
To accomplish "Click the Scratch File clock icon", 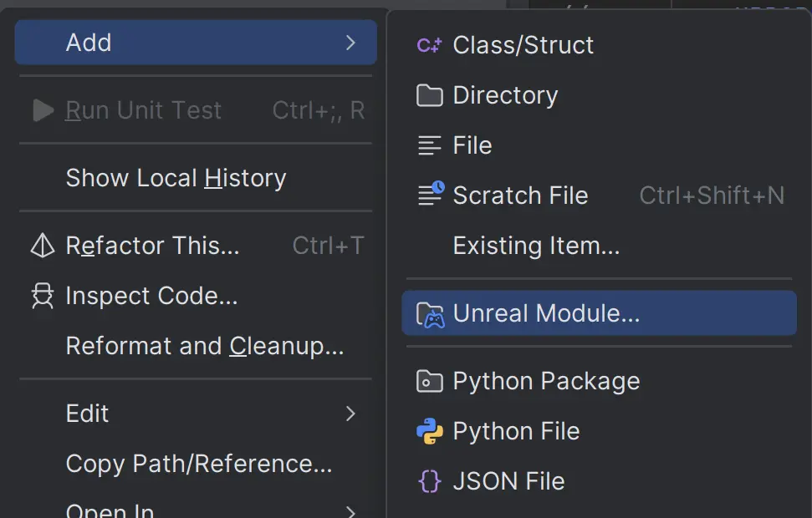I will click(431, 195).
